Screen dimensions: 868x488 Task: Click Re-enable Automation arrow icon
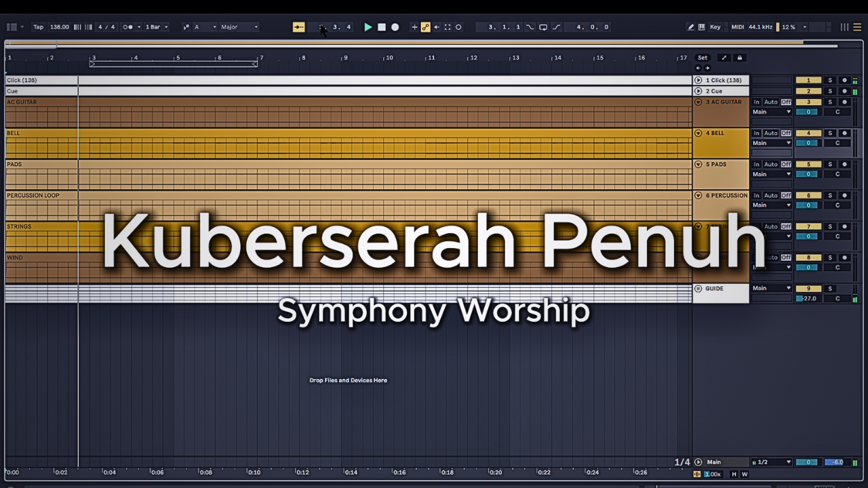click(436, 27)
